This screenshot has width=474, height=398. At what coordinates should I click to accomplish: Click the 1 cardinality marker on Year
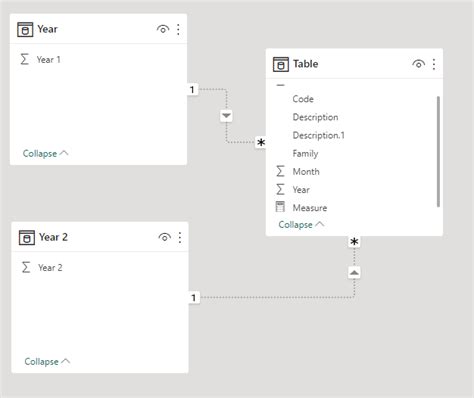(x=192, y=89)
